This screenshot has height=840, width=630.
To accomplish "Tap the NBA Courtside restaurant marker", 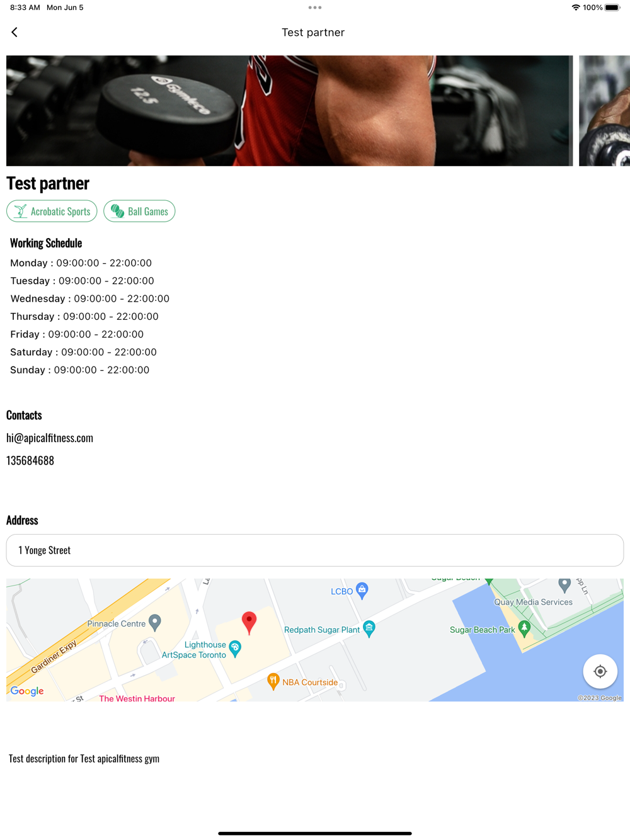I will 273,681.
